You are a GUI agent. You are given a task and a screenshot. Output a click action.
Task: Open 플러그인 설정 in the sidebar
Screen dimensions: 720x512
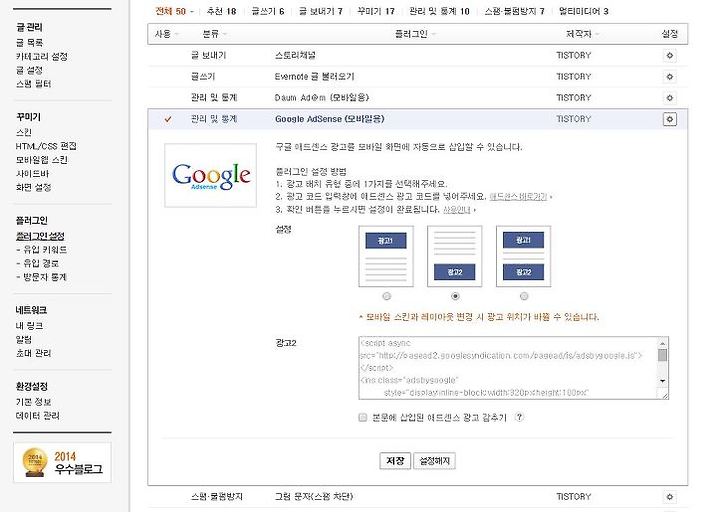tap(40, 236)
